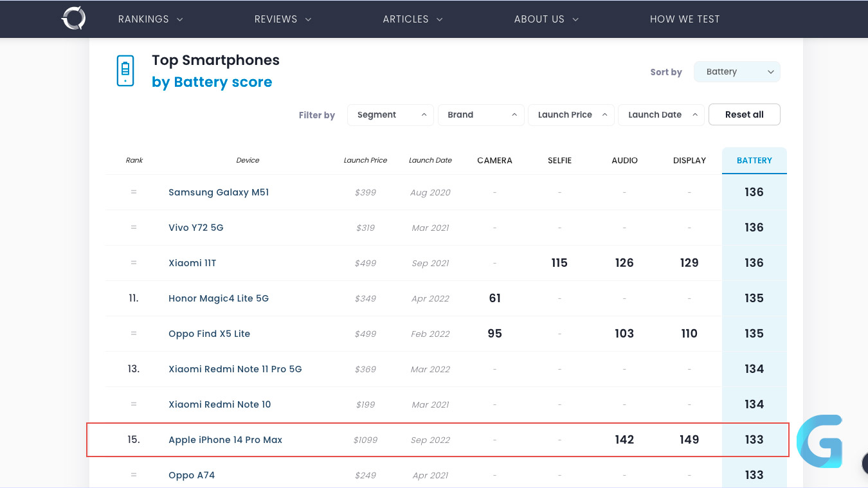Screen dimensions: 868x488
Task: Select the BATTERY column header
Action: coord(754,160)
